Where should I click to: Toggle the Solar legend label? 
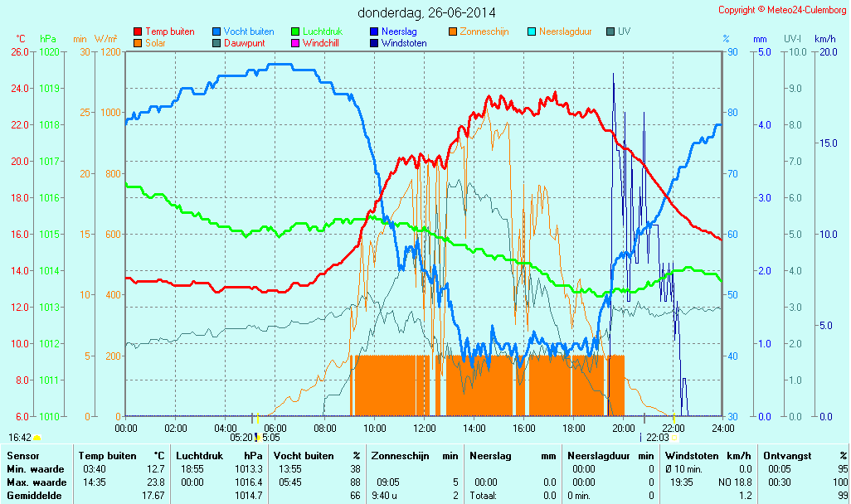click(155, 43)
